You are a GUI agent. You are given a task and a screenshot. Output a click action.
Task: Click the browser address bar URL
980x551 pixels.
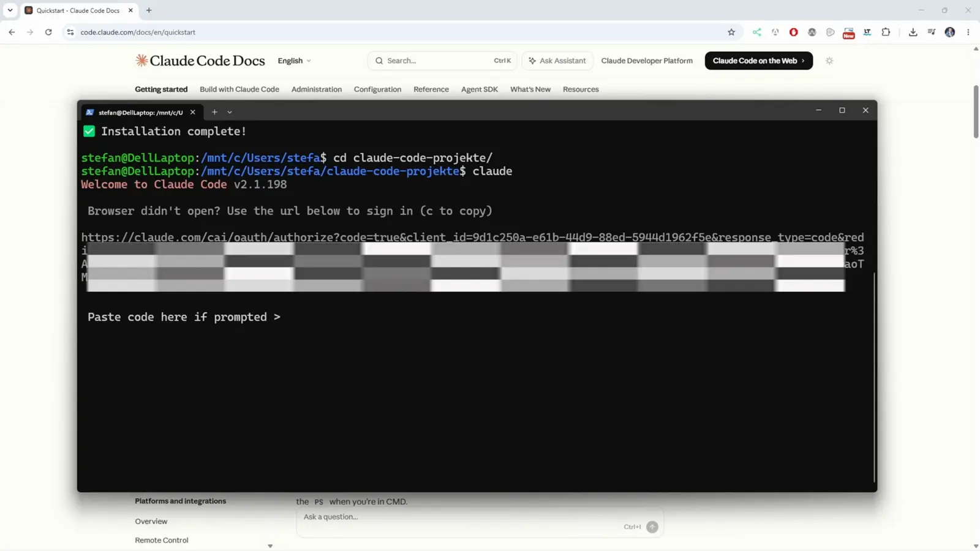(x=138, y=32)
